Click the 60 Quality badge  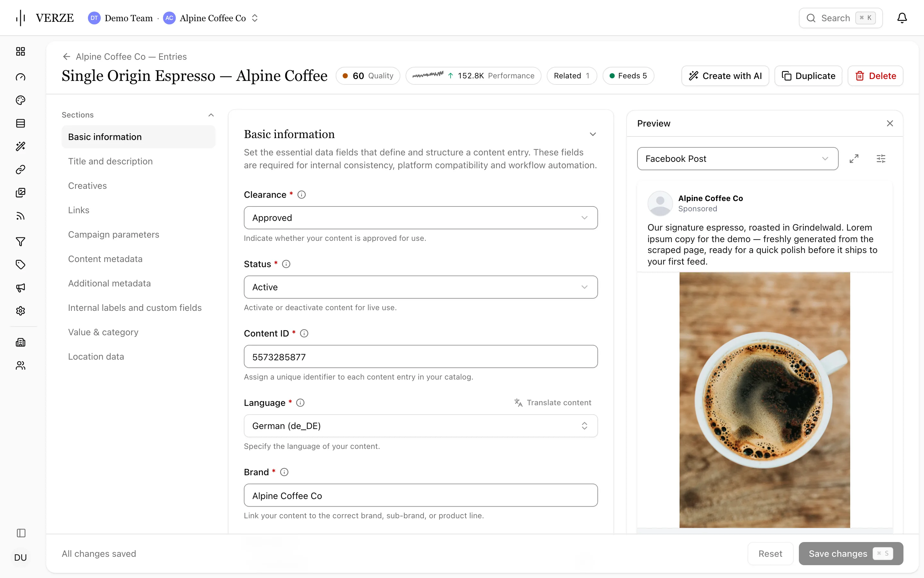point(368,76)
